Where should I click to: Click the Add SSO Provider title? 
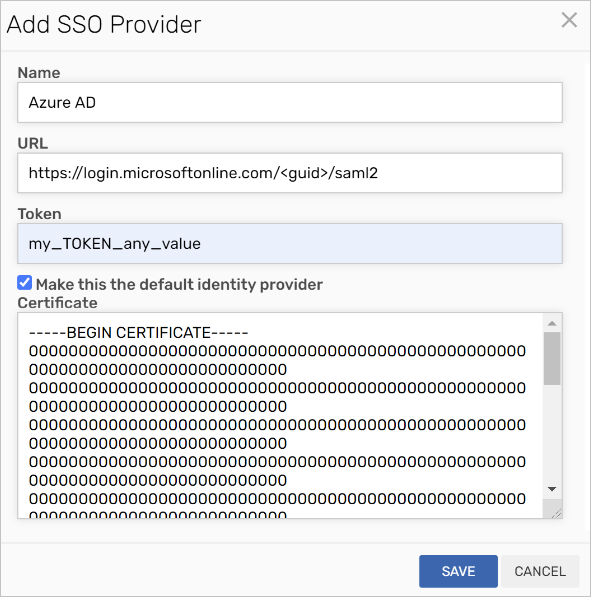[104, 24]
